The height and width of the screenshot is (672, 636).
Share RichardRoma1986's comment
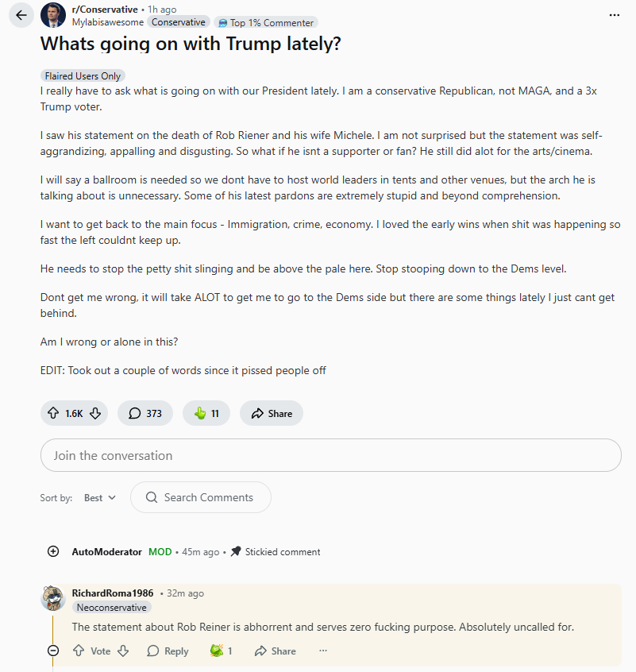click(275, 651)
